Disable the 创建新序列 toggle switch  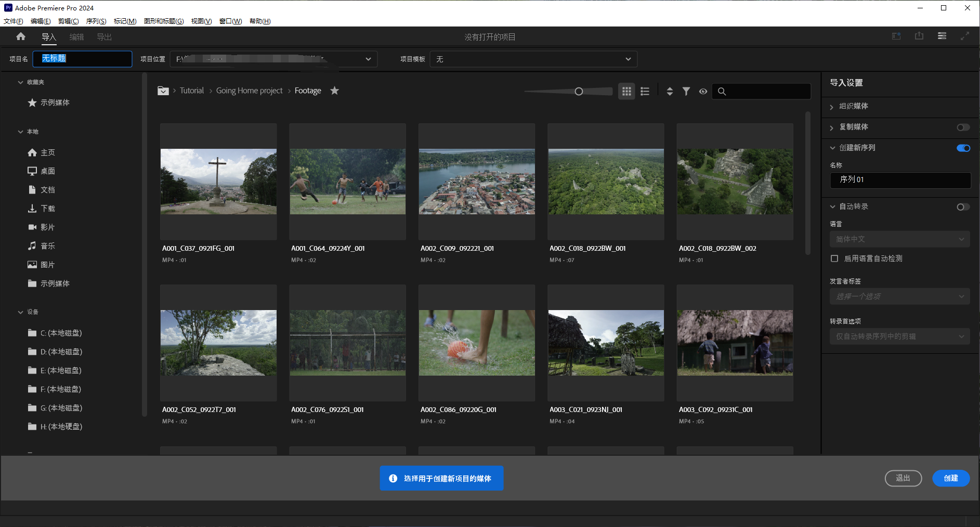tap(963, 148)
